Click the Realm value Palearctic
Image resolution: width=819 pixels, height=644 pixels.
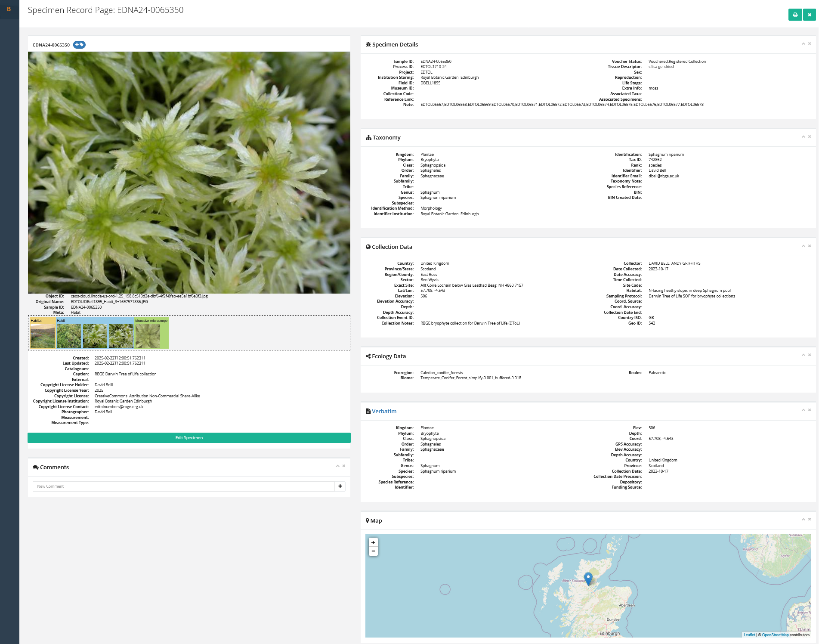[657, 373]
